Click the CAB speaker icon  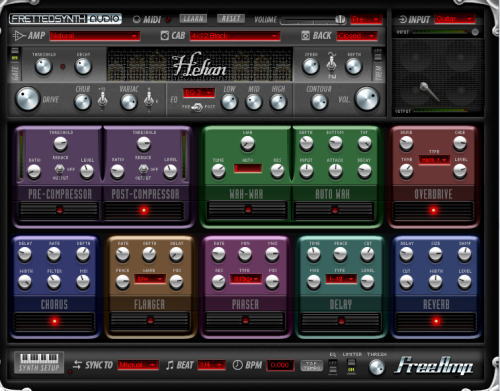pos(165,35)
